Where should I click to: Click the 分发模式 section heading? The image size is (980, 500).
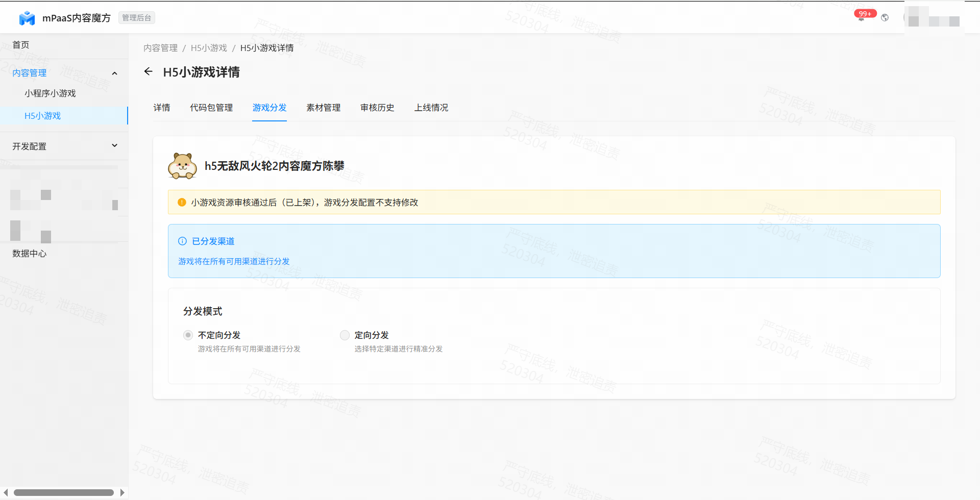[x=203, y=311]
